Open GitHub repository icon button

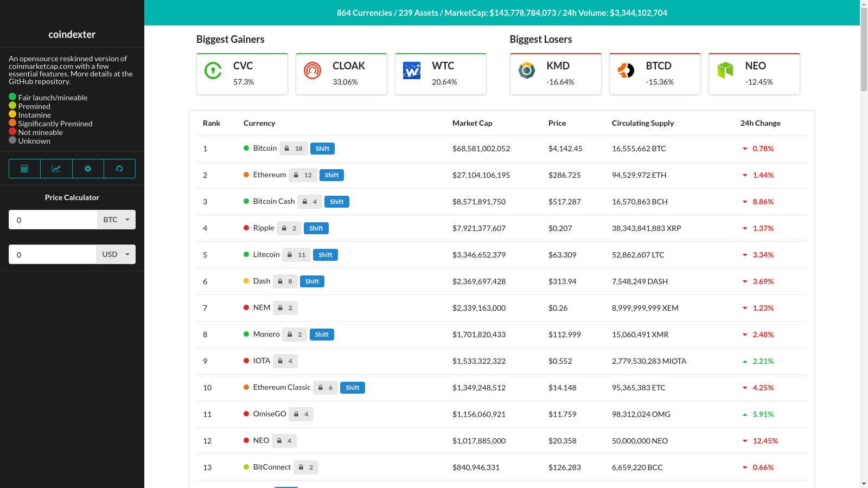coord(119,169)
